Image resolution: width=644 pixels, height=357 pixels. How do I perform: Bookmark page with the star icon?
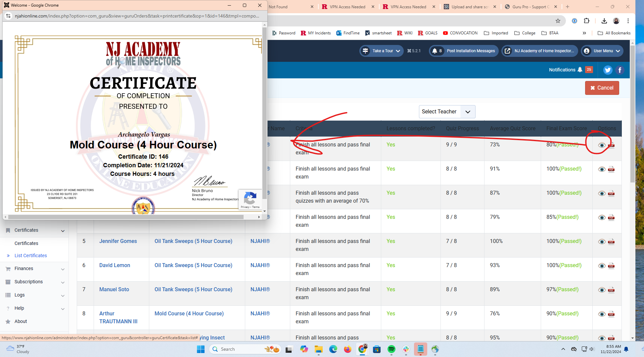(558, 21)
